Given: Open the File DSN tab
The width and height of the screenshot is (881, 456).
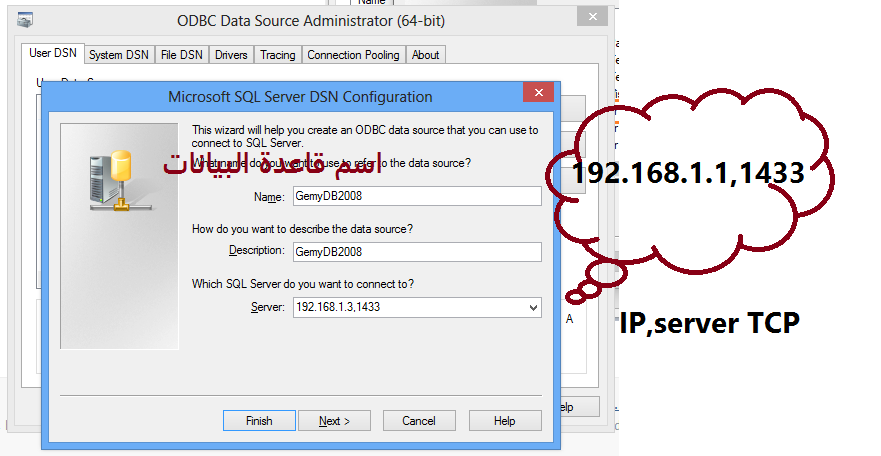Looking at the screenshot, I should (181, 55).
